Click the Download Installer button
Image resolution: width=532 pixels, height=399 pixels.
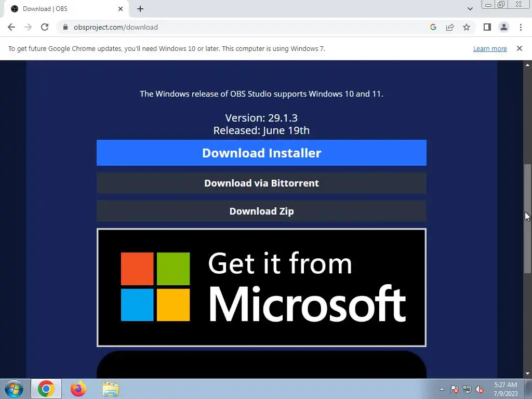click(x=261, y=153)
